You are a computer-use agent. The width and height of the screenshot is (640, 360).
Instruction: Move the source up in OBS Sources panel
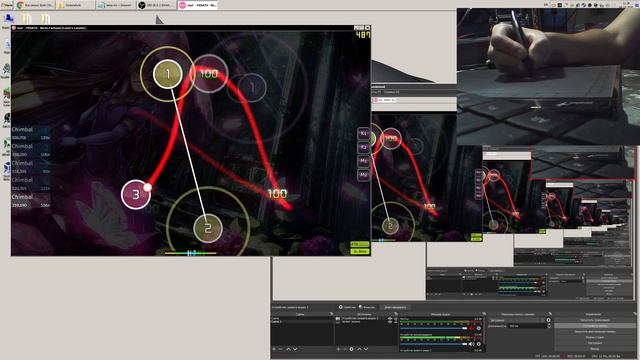coord(359,349)
